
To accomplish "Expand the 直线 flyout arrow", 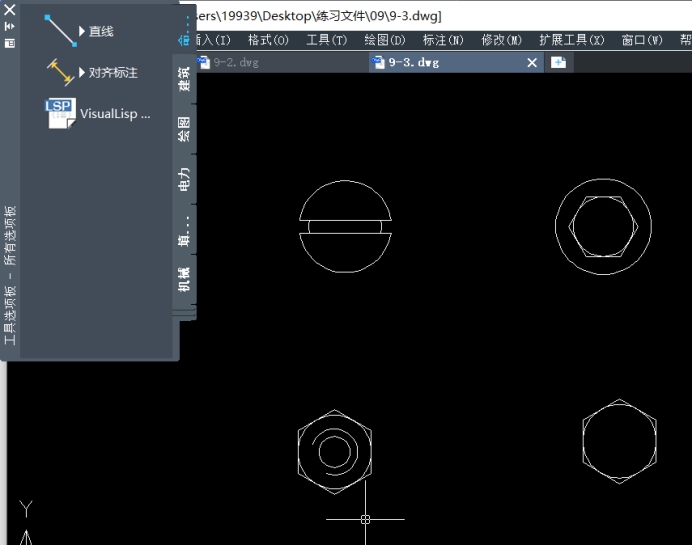I will point(82,31).
